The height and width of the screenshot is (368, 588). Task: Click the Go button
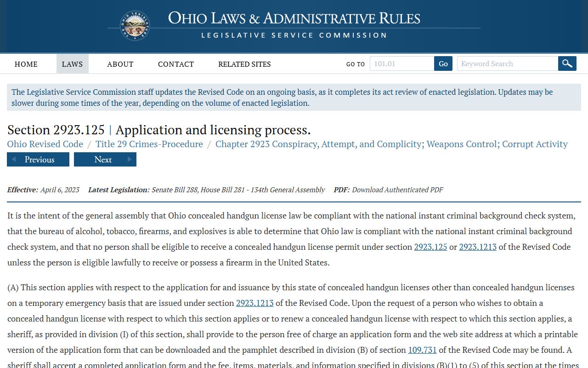pyautogui.click(x=443, y=63)
